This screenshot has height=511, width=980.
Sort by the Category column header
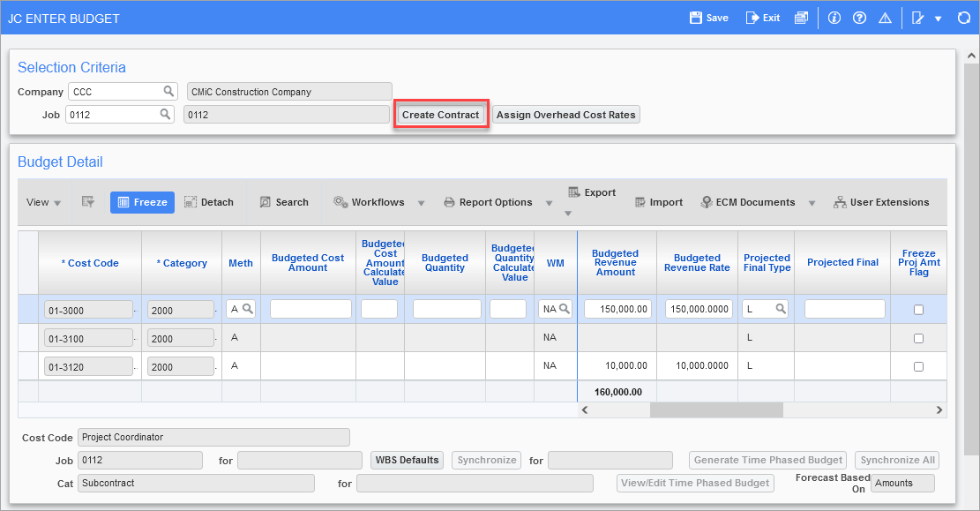coord(182,263)
